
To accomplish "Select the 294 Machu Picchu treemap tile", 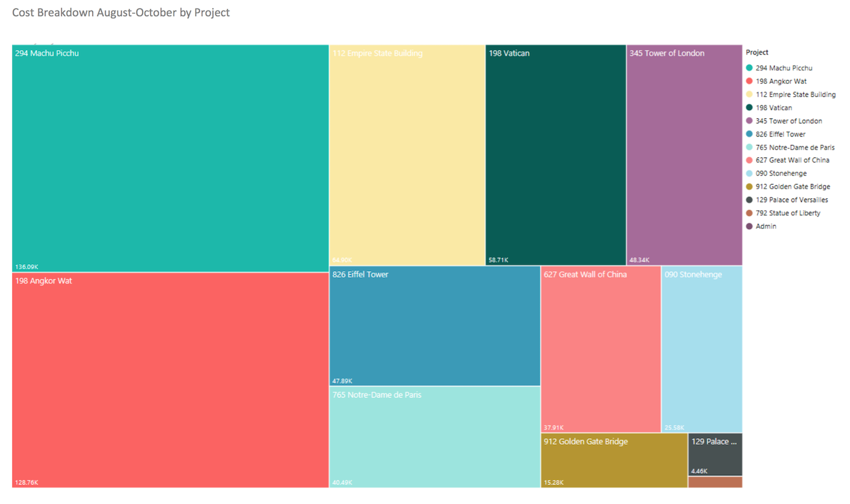I will pos(170,158).
